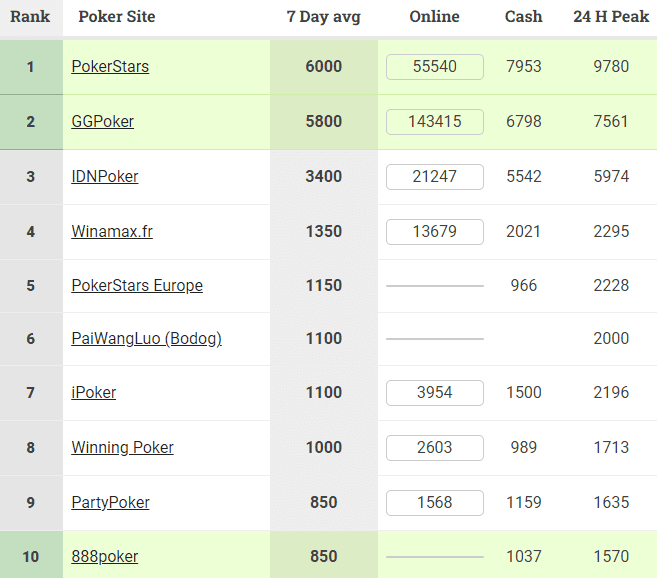The width and height of the screenshot is (657, 578).
Task: Sort by the 7 Day avg header
Action: pyautogui.click(x=323, y=17)
